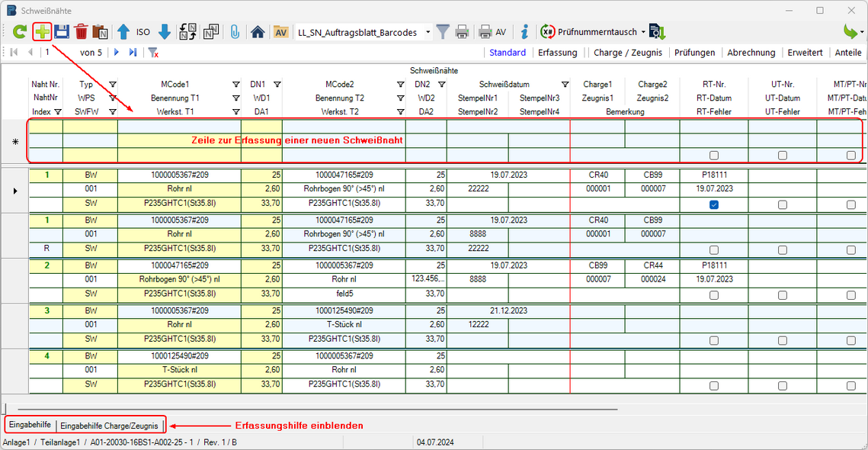Click the green refresh icon
The image size is (868, 450).
(x=20, y=32)
